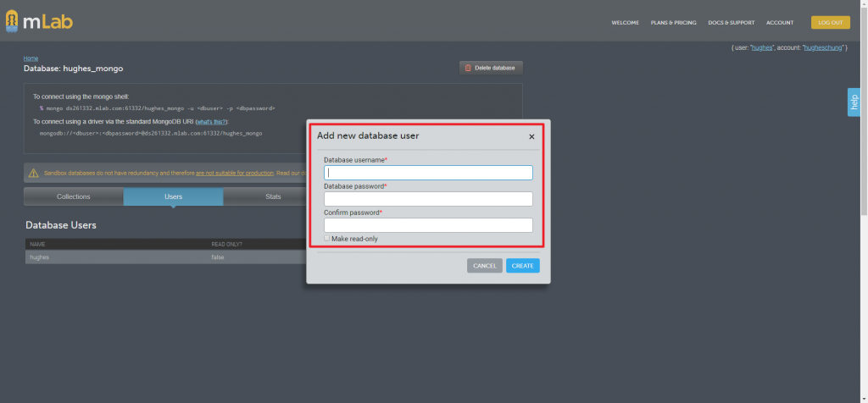This screenshot has height=403, width=868.
Task: Open the WELCOME menu item
Action: (625, 23)
